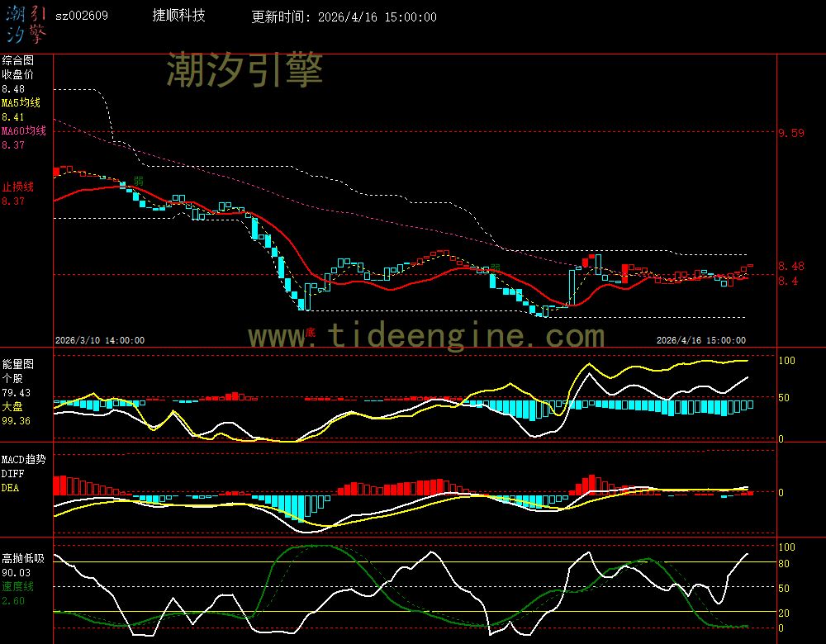Select the 综合图 panel label

(17, 60)
